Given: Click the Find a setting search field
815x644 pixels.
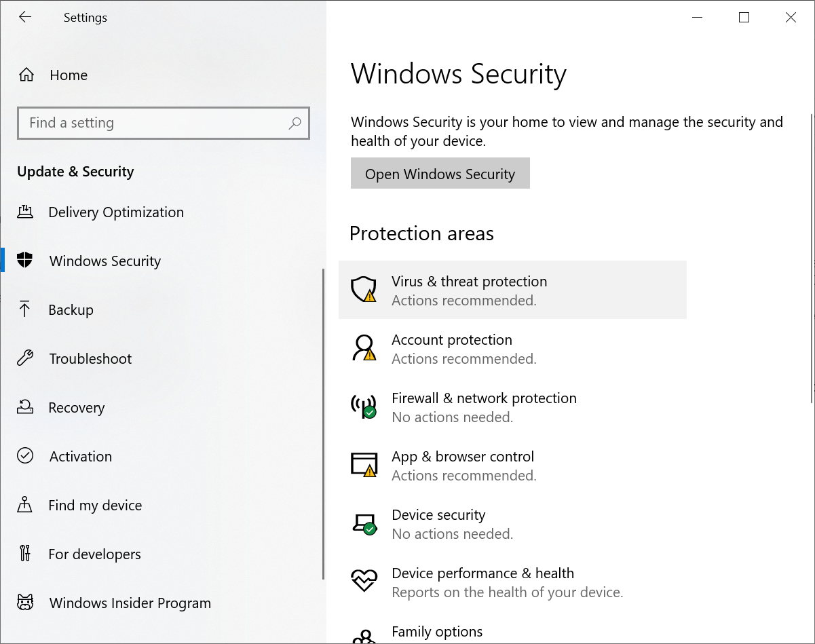Looking at the screenshot, I should [x=156, y=124].
